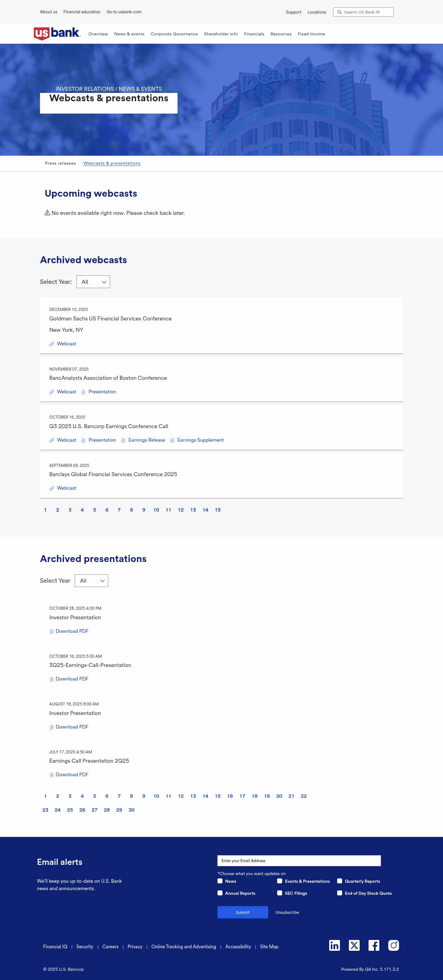The width and height of the screenshot is (443, 980).
Task: Expand the Financials navigation menu
Action: [254, 34]
